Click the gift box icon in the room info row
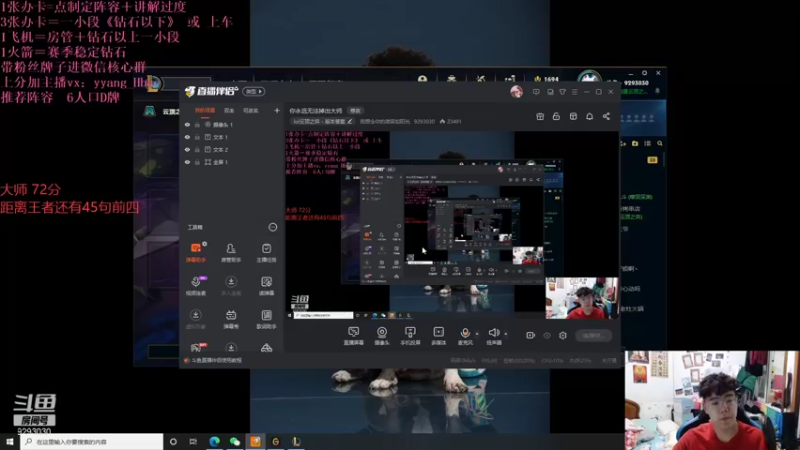The height and width of the screenshot is (450, 800). coord(540,116)
